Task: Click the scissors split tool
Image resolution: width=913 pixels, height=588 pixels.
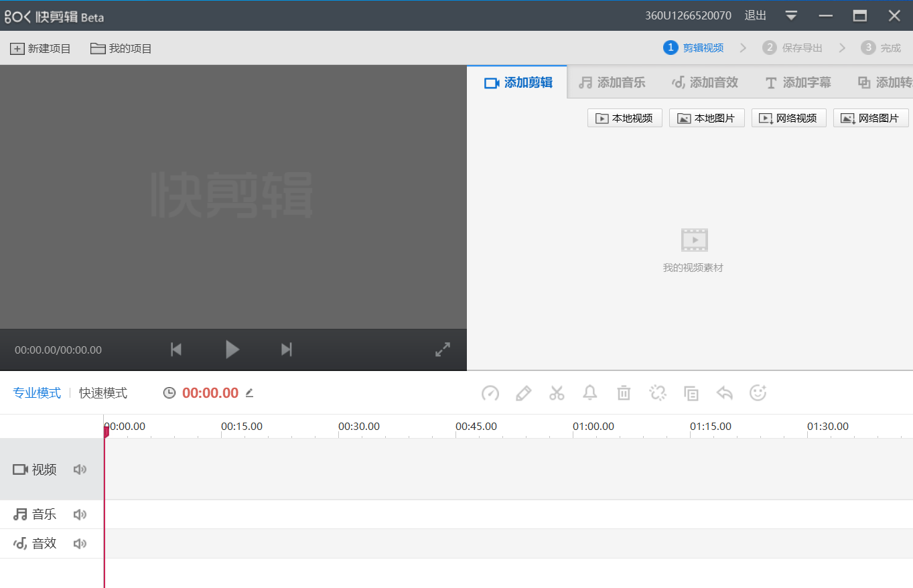Action: (x=557, y=393)
